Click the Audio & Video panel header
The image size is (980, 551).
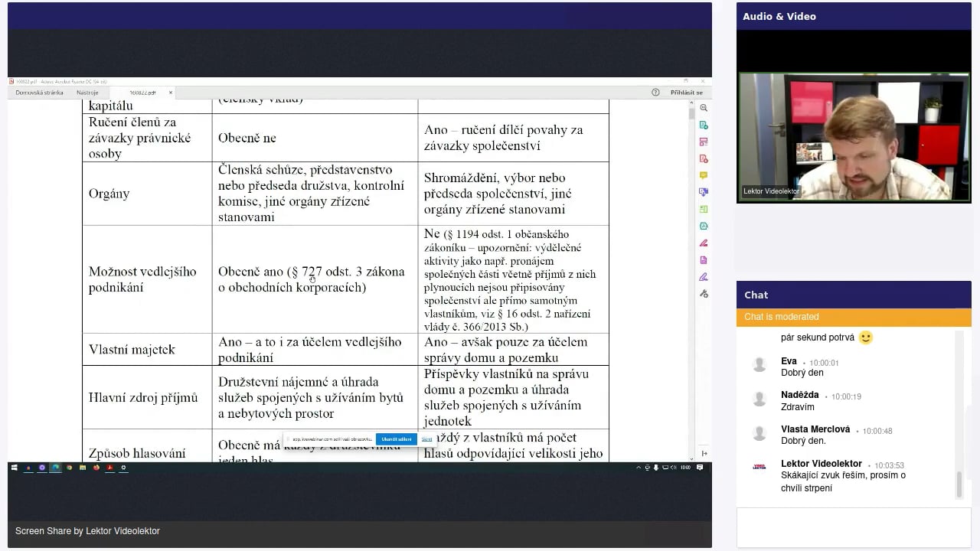pos(854,16)
